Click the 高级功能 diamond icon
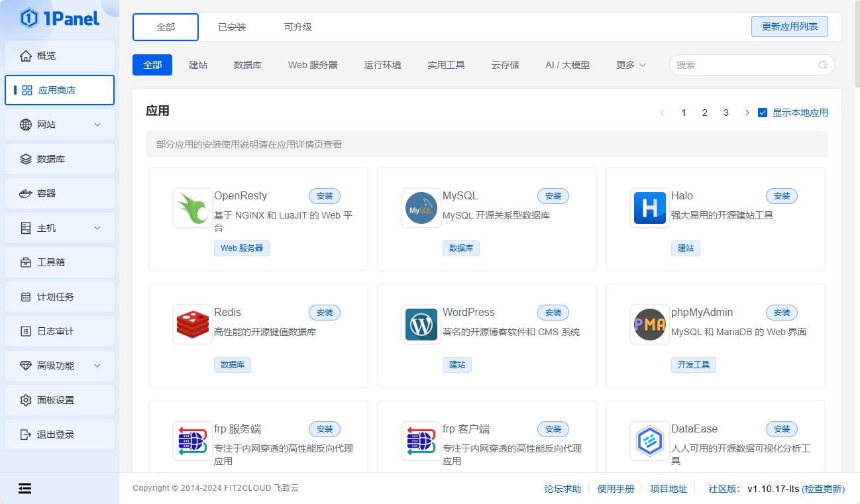The image size is (860, 504). [x=26, y=366]
